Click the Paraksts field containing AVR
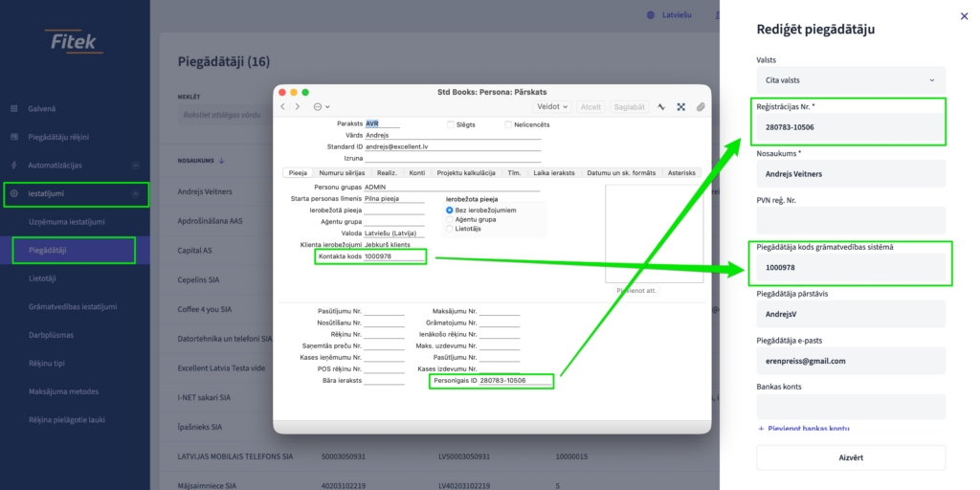 (383, 123)
